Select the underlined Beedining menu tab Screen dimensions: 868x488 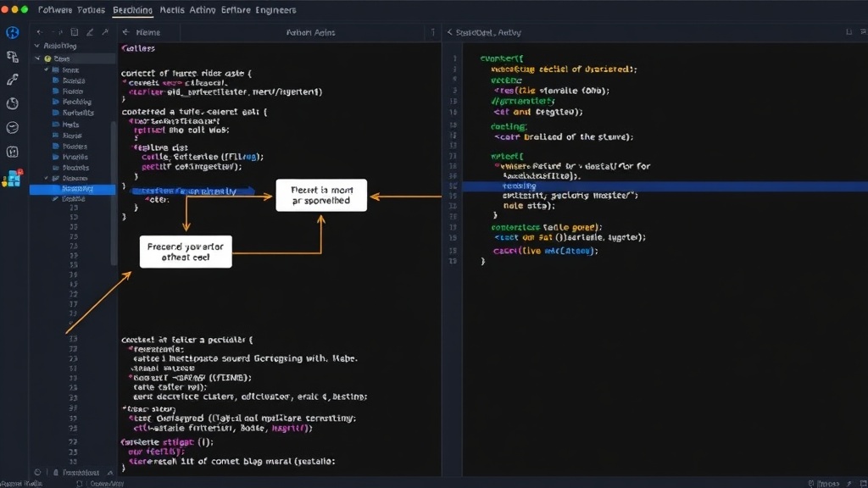(133, 10)
